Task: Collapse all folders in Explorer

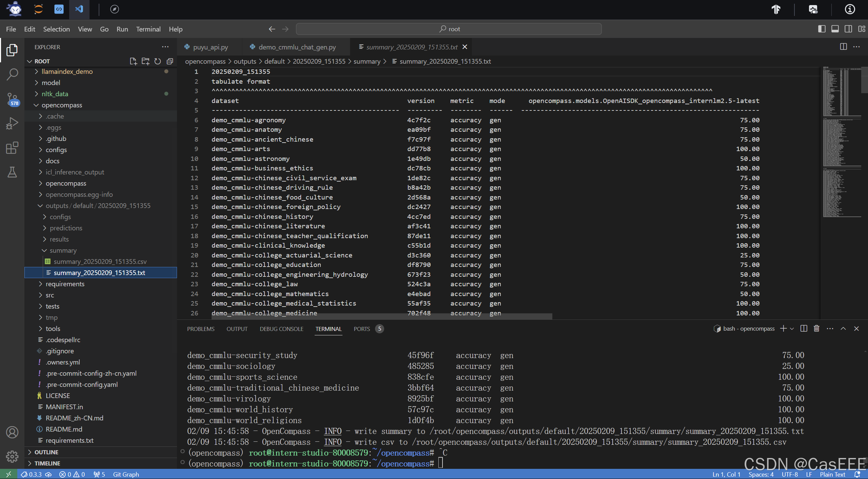Action: click(170, 61)
